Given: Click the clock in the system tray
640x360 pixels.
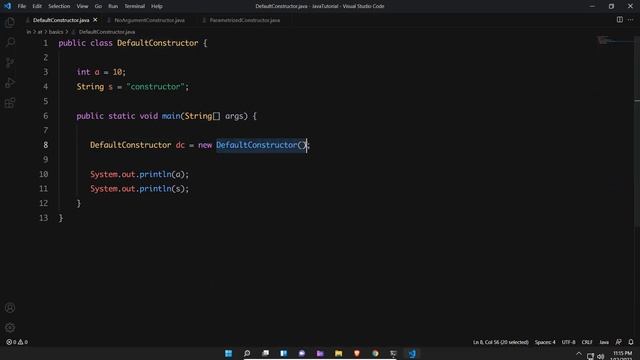Looking at the screenshot, I should [622, 356].
